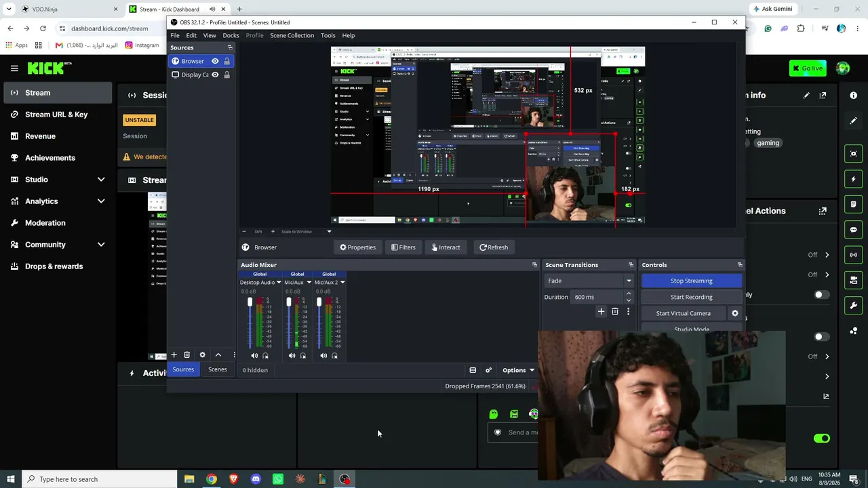Pop out the Channel Actions panel
The height and width of the screenshot is (488, 868).
pyautogui.click(x=823, y=211)
